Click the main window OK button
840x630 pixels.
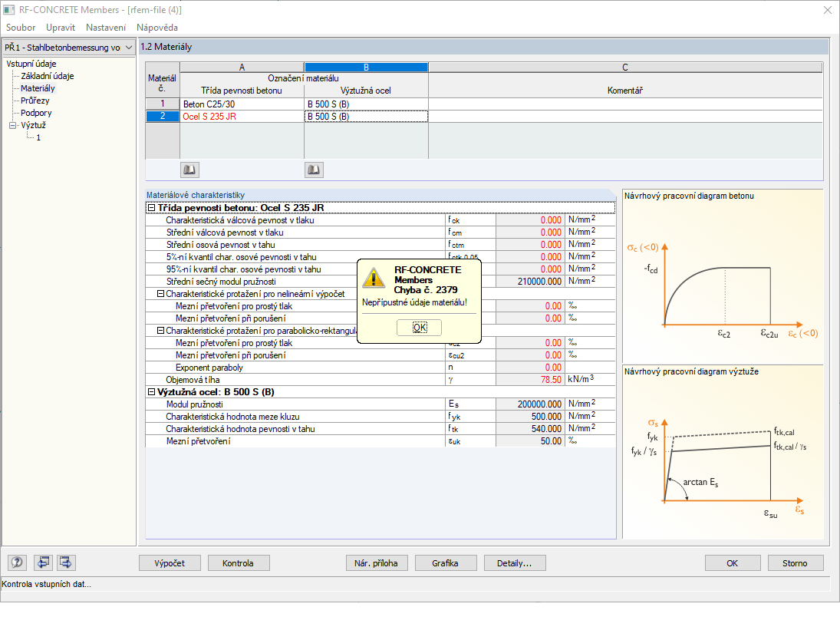click(733, 563)
